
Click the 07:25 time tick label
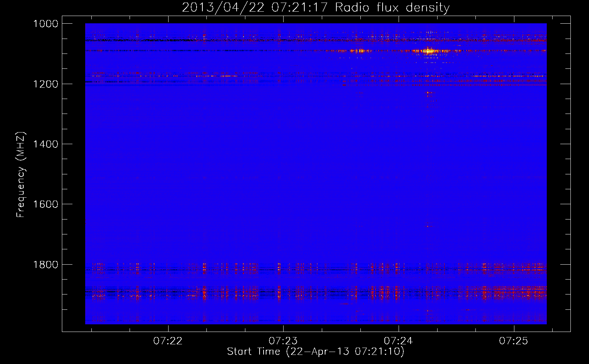click(514, 341)
